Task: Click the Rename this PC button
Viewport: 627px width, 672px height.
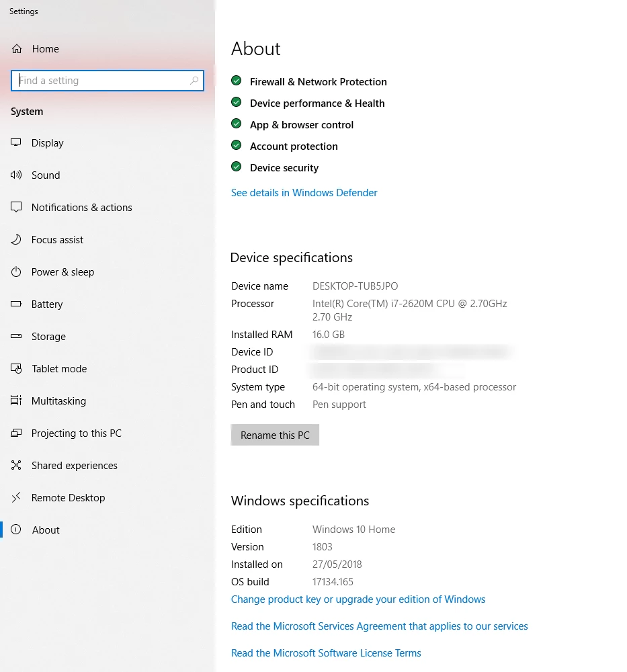Action: [275, 435]
